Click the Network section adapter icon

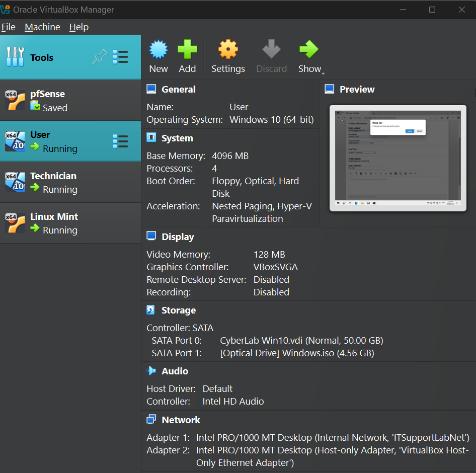tap(151, 419)
